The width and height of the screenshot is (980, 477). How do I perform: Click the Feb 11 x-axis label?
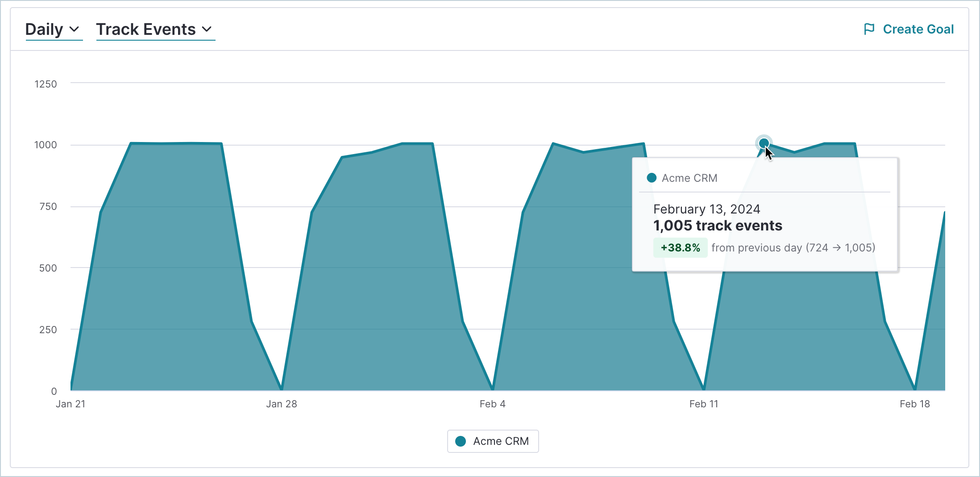[703, 404]
